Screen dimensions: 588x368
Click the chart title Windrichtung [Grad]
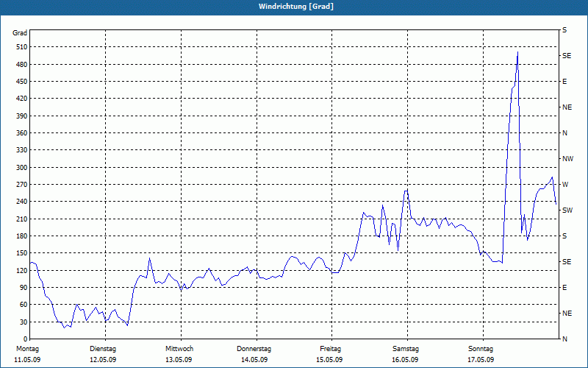(296, 7)
